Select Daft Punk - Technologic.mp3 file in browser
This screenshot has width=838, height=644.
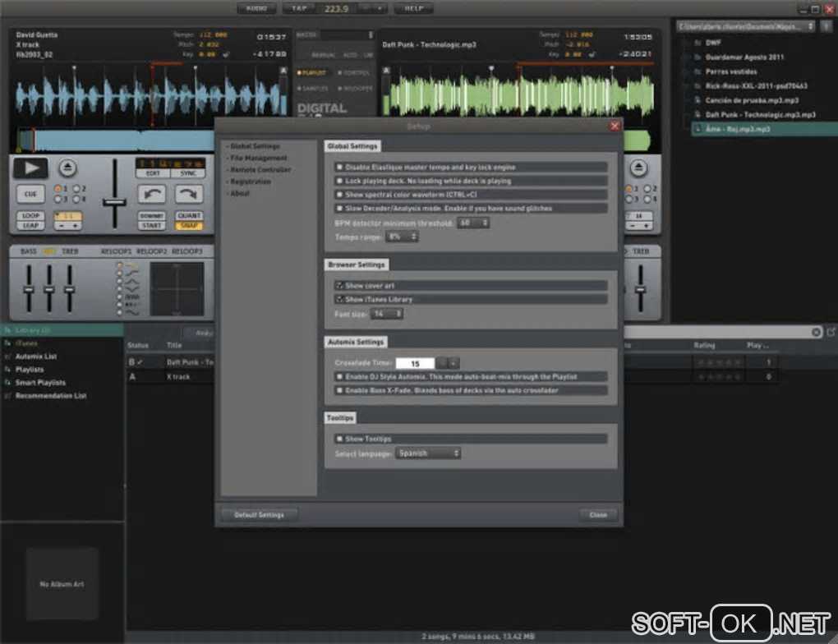pos(760,114)
